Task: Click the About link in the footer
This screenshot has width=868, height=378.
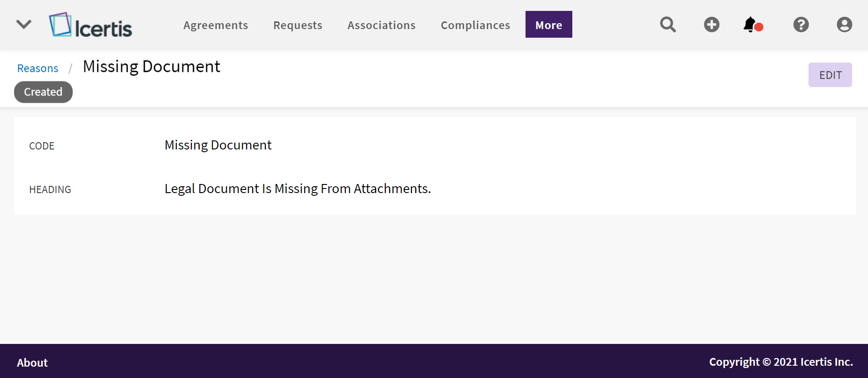Action: [x=32, y=363]
